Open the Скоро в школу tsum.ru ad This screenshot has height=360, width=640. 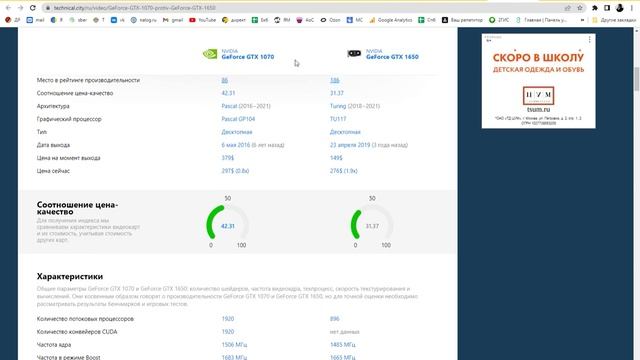click(538, 81)
